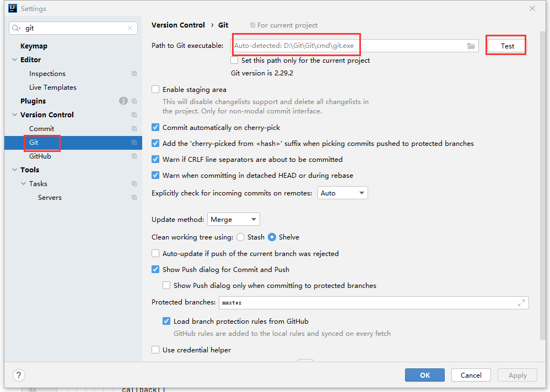Click the project-level icon next to Inspections
Screen dimensions: 550x392
[x=134, y=74]
